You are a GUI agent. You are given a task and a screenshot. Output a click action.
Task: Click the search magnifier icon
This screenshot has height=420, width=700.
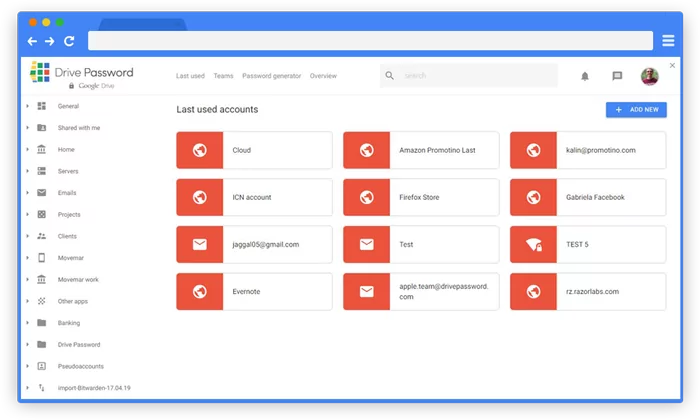[390, 75]
